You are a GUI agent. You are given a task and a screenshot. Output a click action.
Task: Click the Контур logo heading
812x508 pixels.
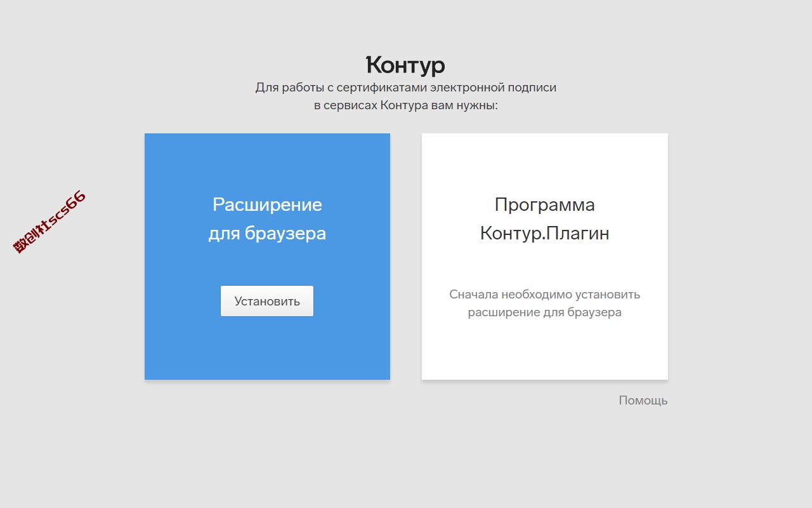click(x=406, y=65)
